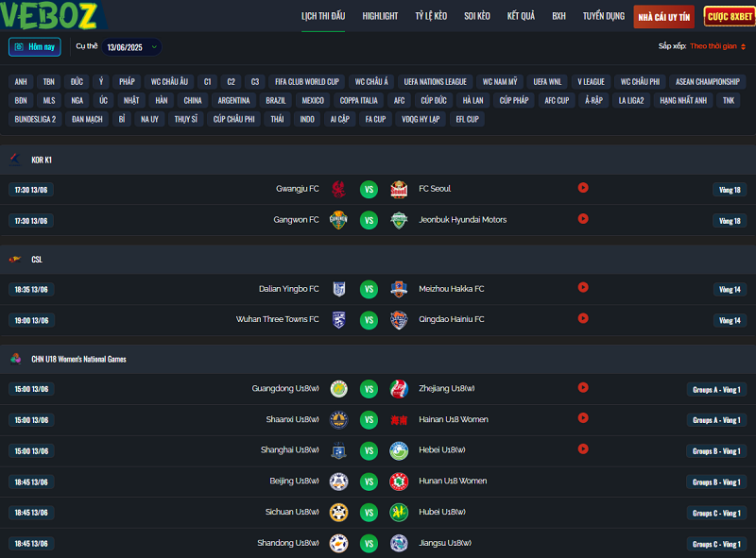The height and width of the screenshot is (558, 756).
Task: Play live stream for Dalian Yingbo FC match
Action: click(x=583, y=287)
